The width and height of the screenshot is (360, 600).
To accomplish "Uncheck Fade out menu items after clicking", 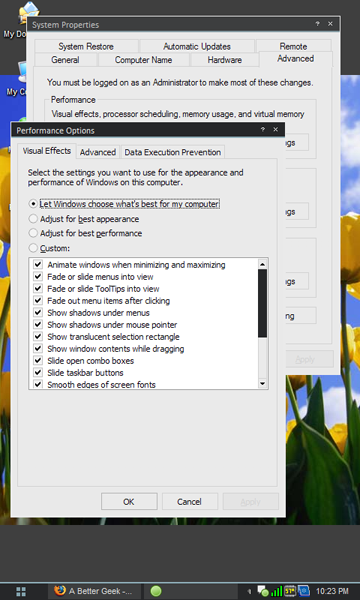I will (x=38, y=300).
